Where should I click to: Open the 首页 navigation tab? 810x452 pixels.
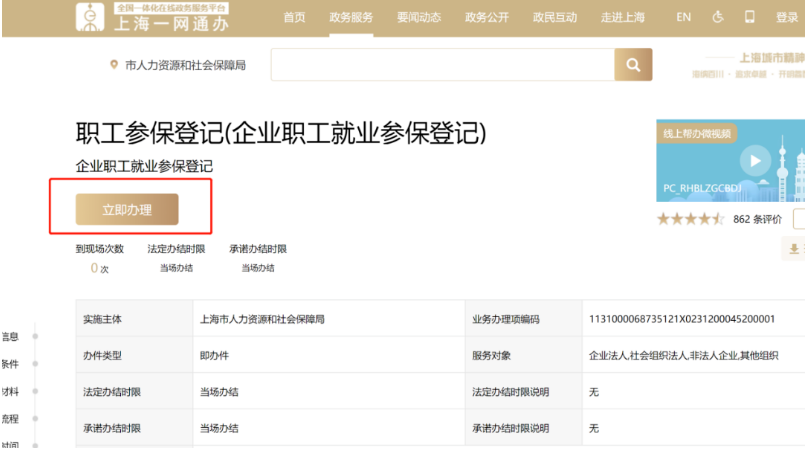(x=294, y=17)
